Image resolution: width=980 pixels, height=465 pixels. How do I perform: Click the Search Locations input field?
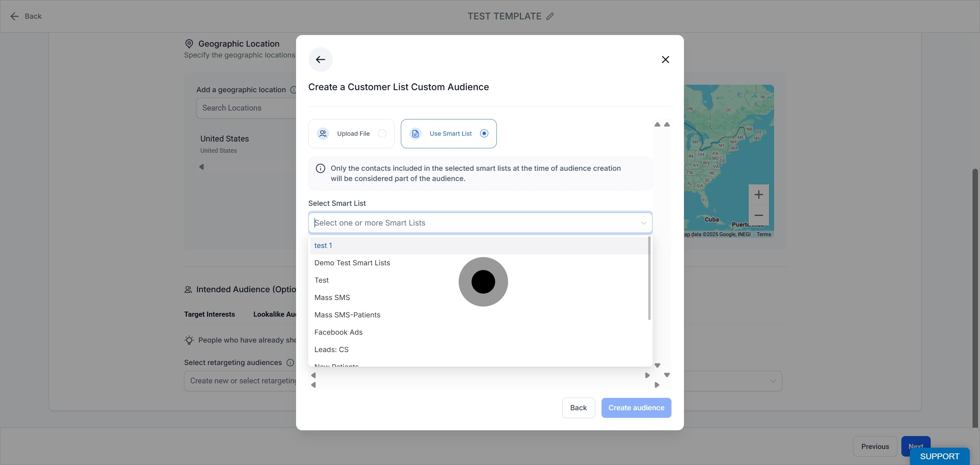click(246, 108)
